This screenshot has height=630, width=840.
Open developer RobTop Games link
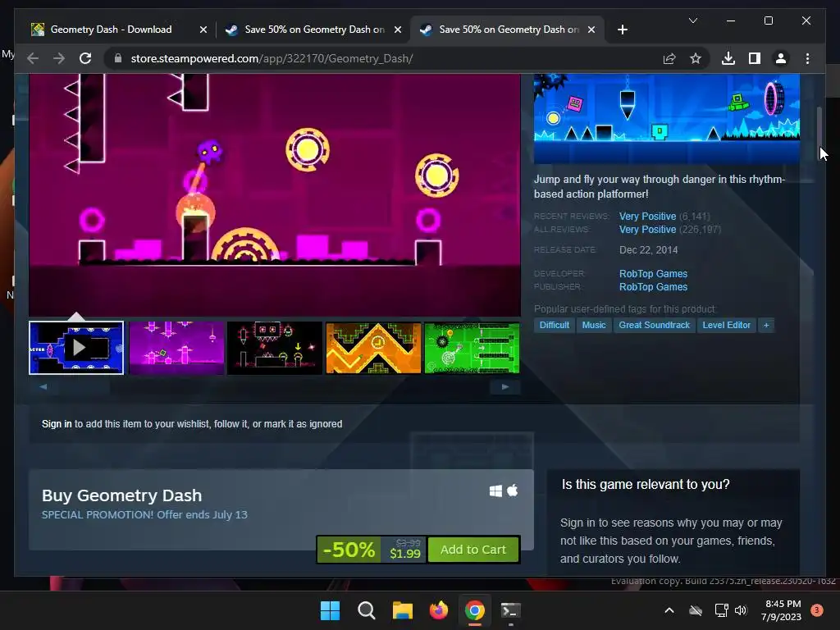pos(653,274)
